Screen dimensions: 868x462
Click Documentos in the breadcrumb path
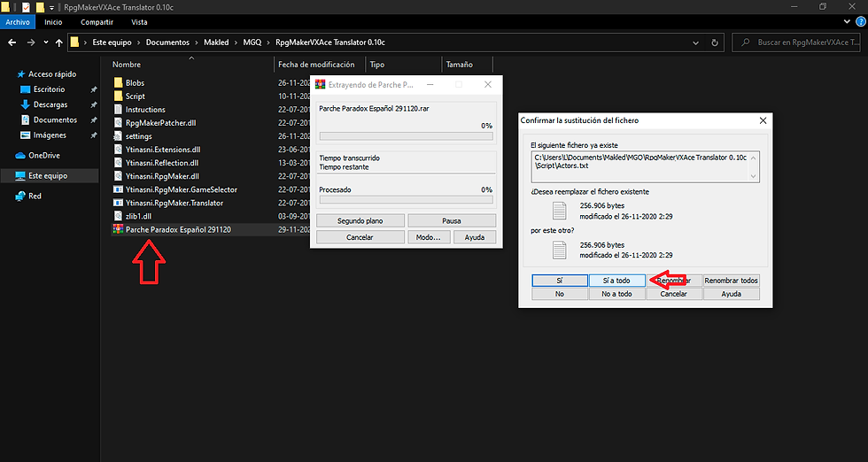(x=167, y=42)
